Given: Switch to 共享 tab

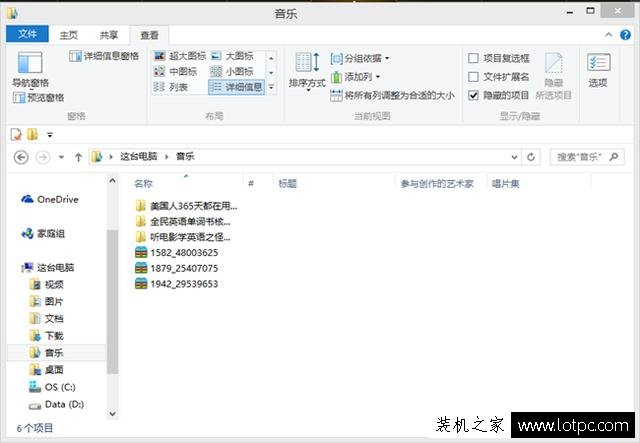Looking at the screenshot, I should 109,35.
